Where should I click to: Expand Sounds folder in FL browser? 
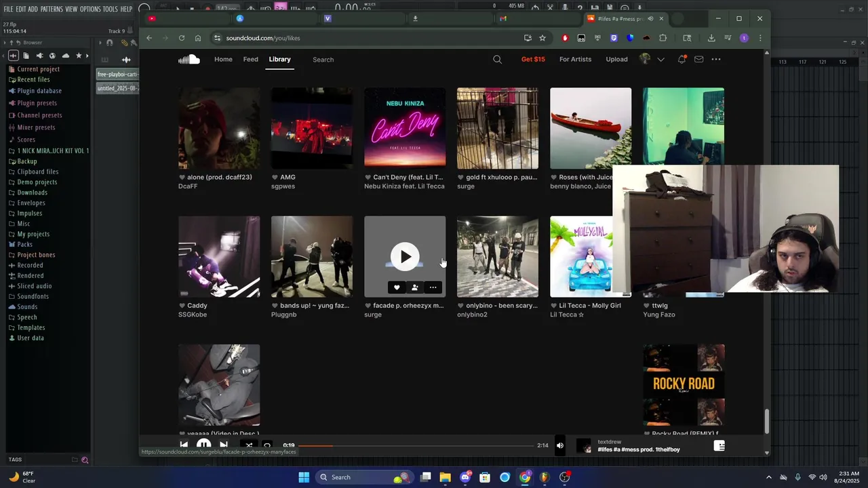27,306
